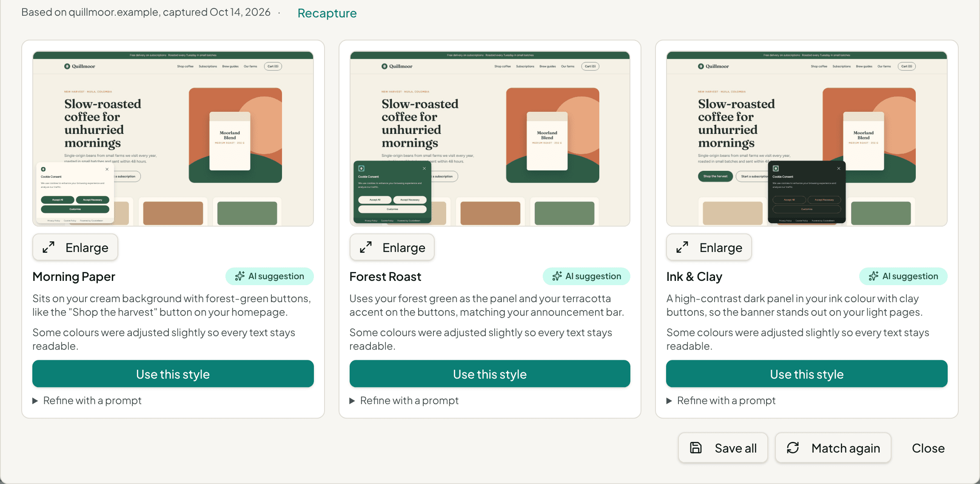Open the Morning Paper preview thumbnail

(173, 139)
